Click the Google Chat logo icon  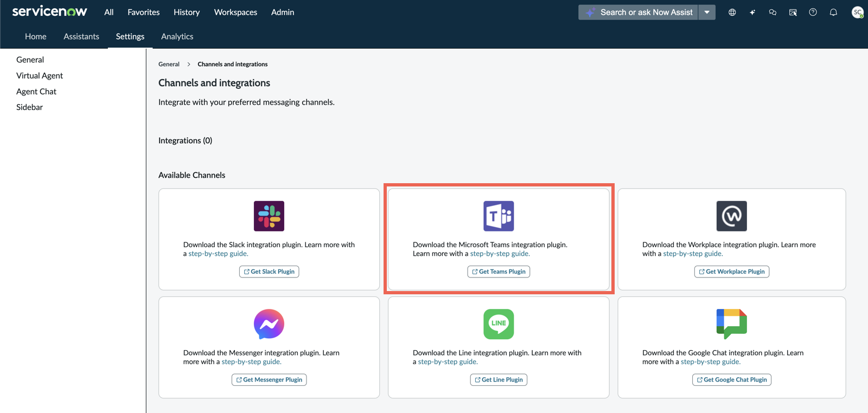(x=731, y=324)
